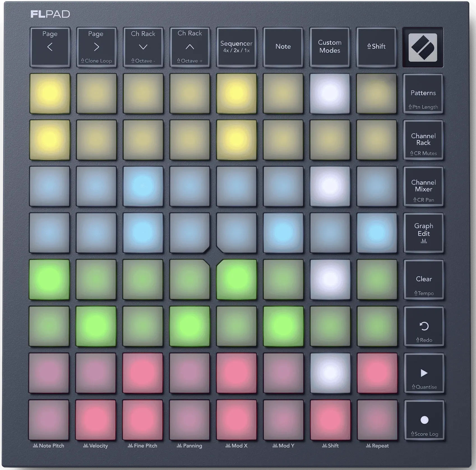Open Graph Edit side button
The height and width of the screenshot is (470, 476).
click(424, 233)
